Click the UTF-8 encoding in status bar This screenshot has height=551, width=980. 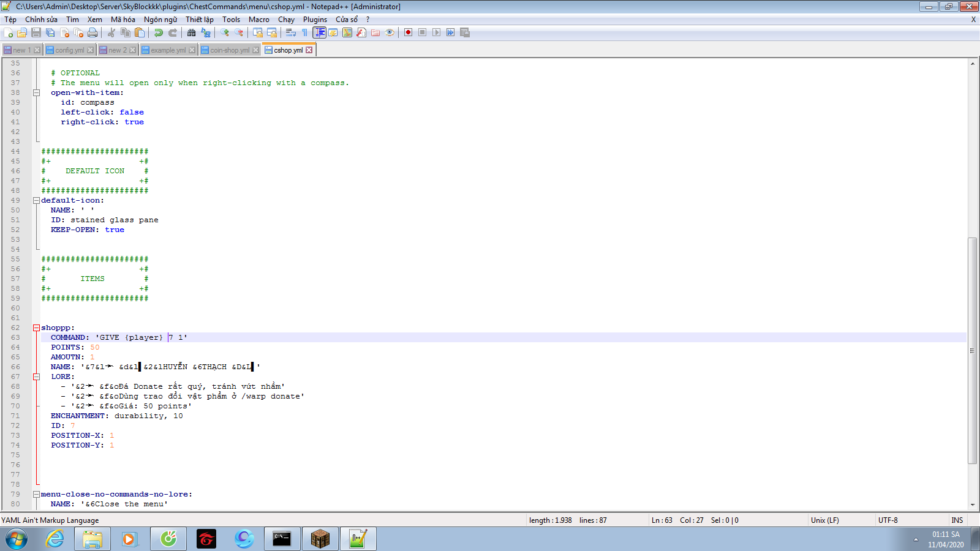pyautogui.click(x=888, y=520)
